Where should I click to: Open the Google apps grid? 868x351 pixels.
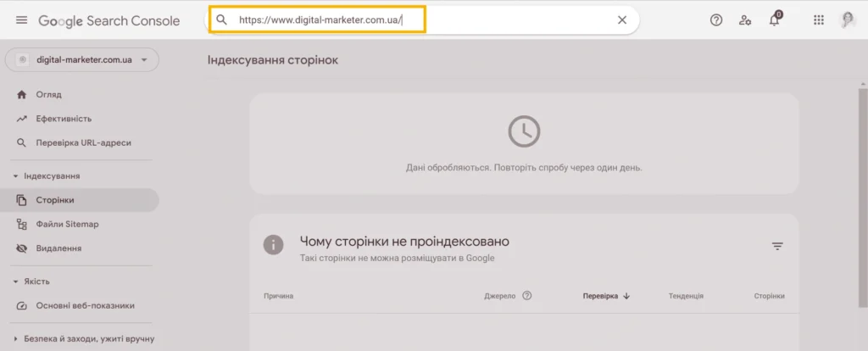coord(819,20)
